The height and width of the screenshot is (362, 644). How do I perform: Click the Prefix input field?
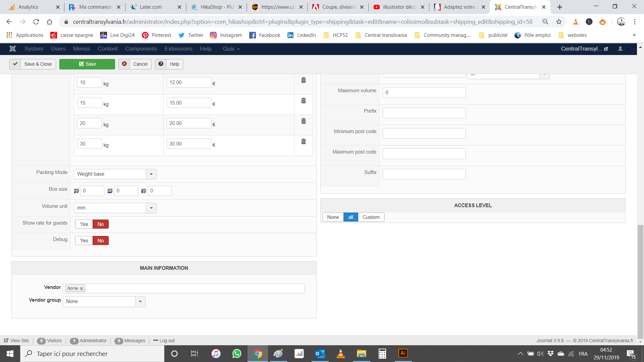424,113
